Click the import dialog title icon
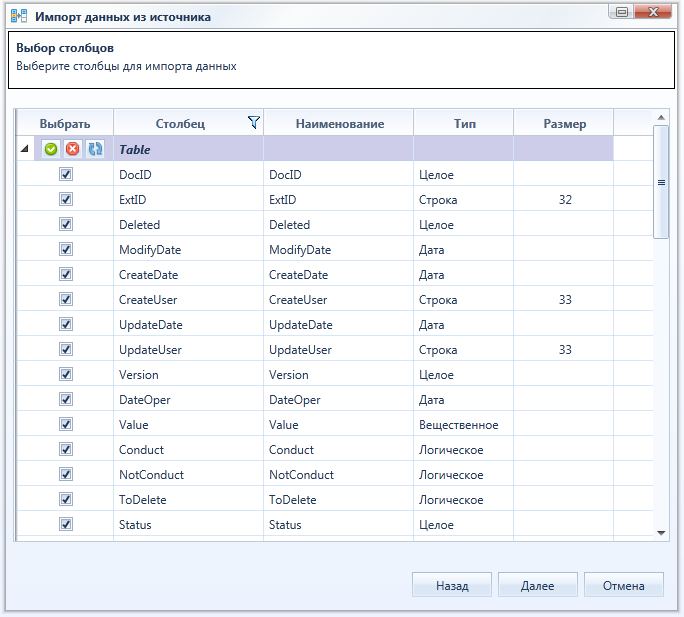The height and width of the screenshot is (617, 684). coord(19,16)
